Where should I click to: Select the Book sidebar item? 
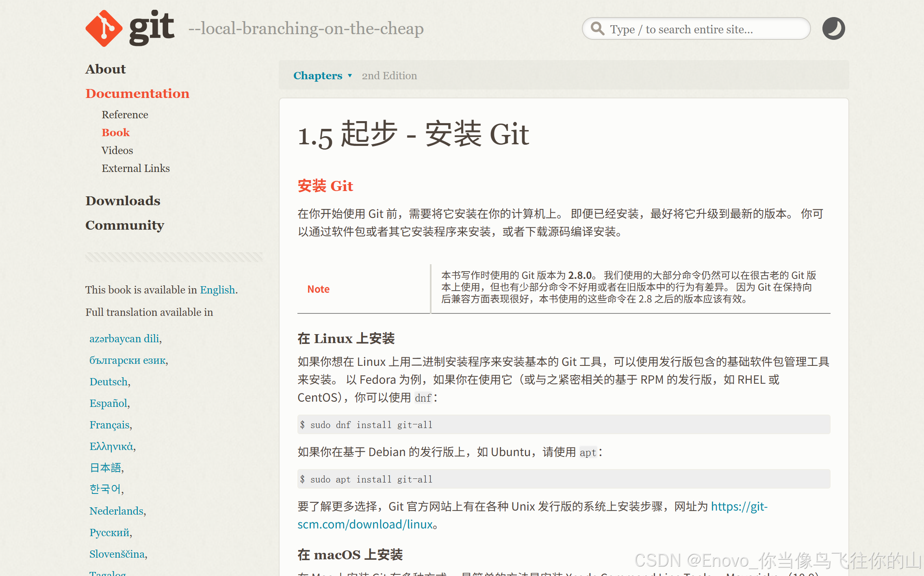pos(116,133)
